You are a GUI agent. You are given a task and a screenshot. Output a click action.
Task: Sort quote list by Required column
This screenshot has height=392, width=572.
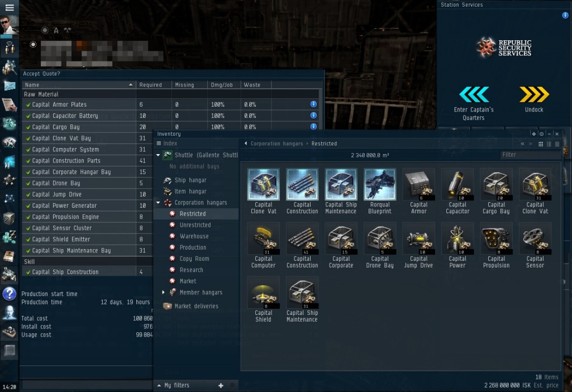click(x=154, y=85)
